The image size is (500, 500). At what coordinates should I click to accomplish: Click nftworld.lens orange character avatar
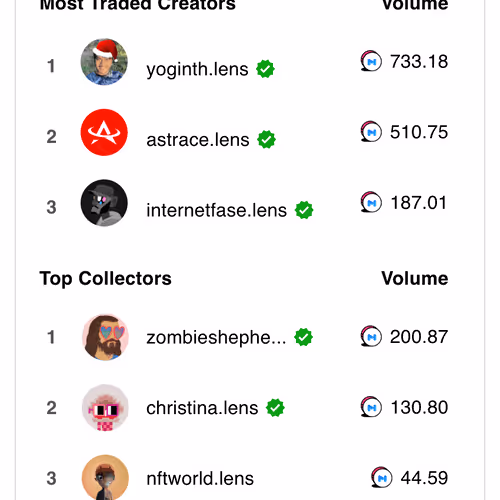pos(105,478)
